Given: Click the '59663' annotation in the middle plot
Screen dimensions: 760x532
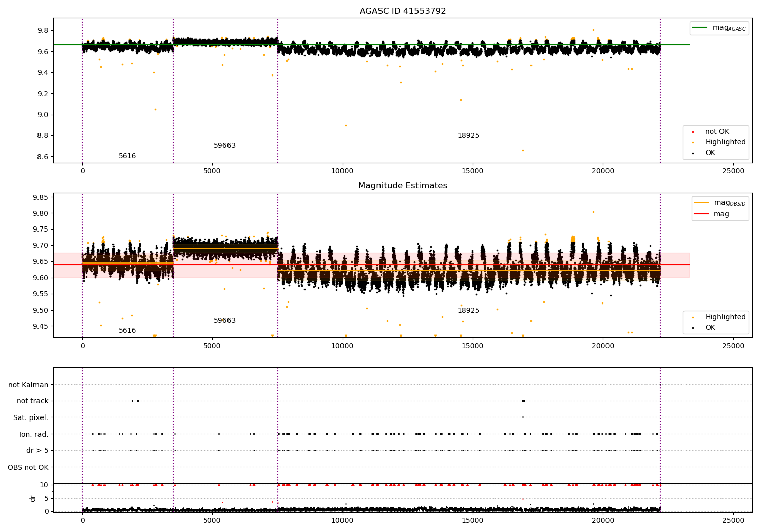Looking at the screenshot, I should [224, 321].
